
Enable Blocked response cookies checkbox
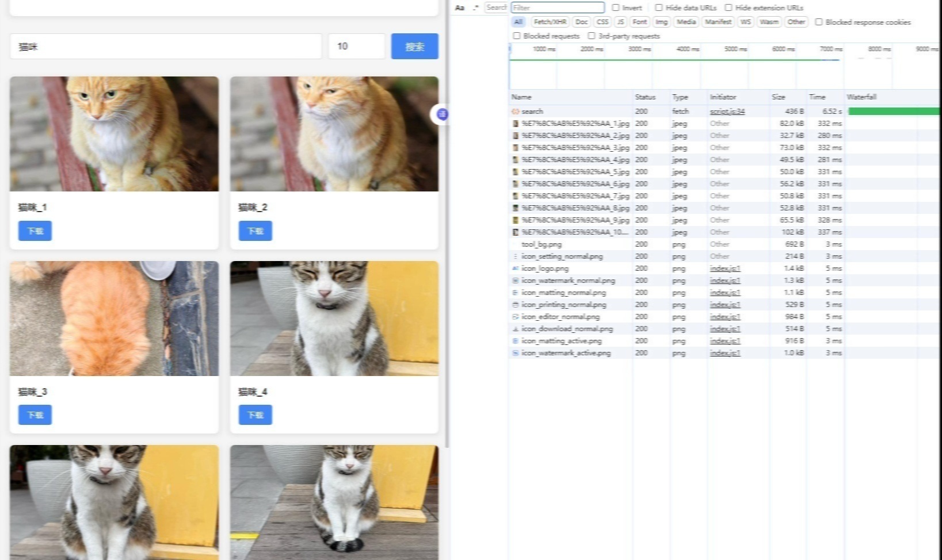818,22
